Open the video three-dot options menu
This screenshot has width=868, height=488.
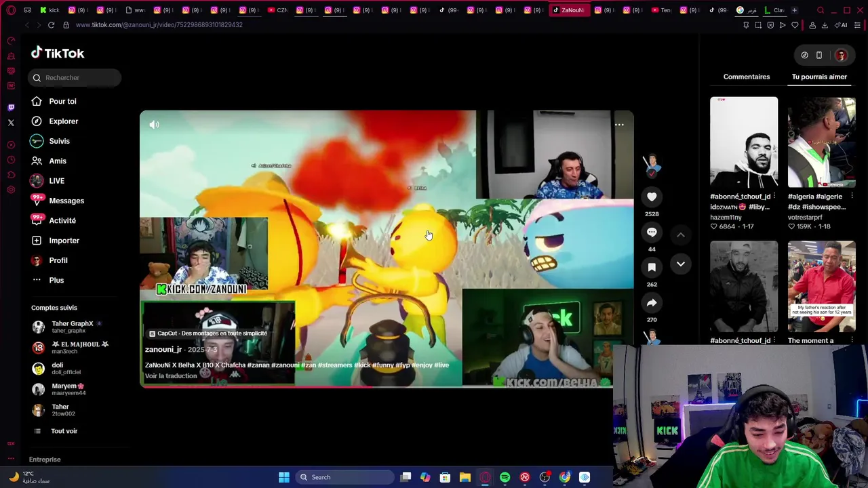coord(619,125)
